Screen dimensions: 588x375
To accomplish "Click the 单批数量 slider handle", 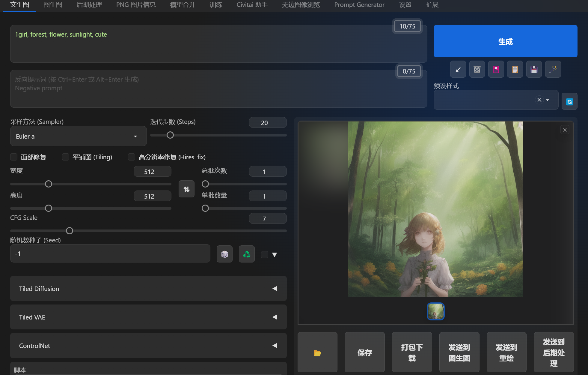I will click(205, 208).
